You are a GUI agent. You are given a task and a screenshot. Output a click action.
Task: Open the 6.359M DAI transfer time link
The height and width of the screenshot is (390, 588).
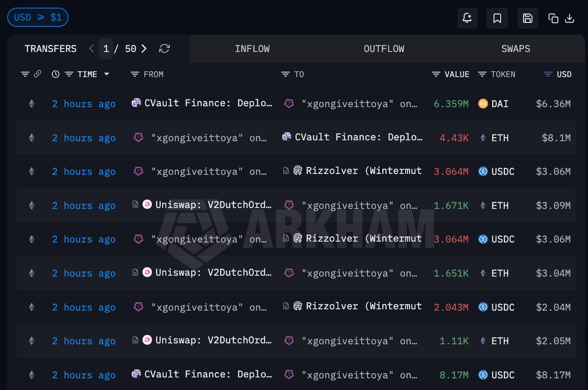tap(84, 104)
